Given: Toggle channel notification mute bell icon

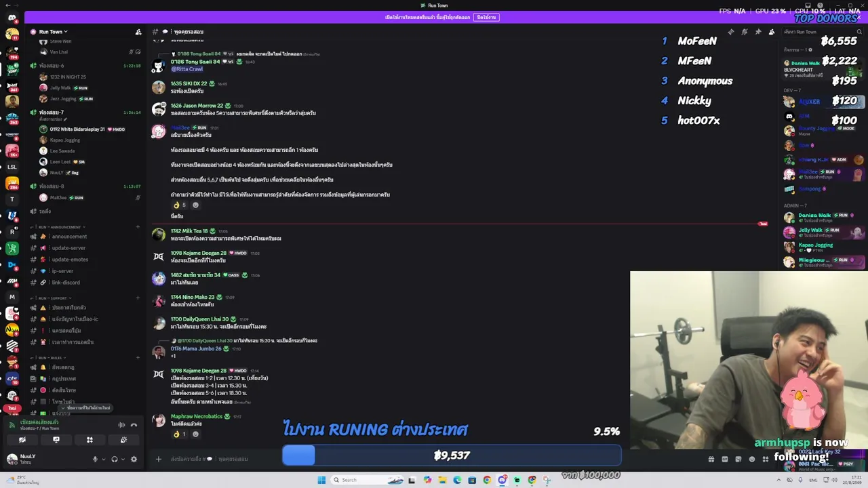Looking at the screenshot, I should tap(744, 32).
